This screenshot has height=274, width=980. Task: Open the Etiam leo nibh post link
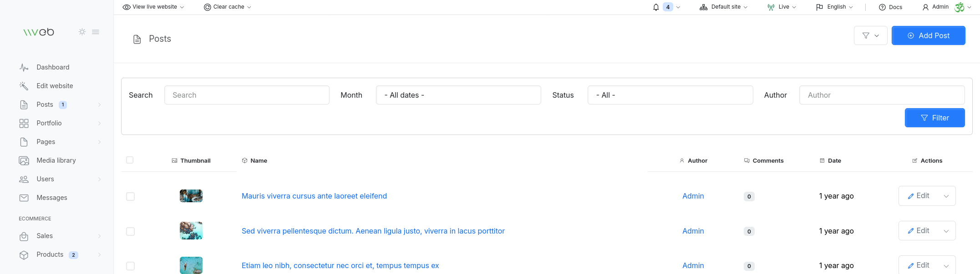tap(340, 265)
